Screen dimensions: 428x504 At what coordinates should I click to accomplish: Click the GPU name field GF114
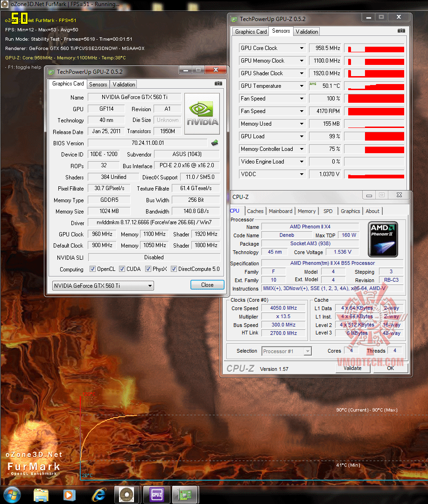pos(106,109)
